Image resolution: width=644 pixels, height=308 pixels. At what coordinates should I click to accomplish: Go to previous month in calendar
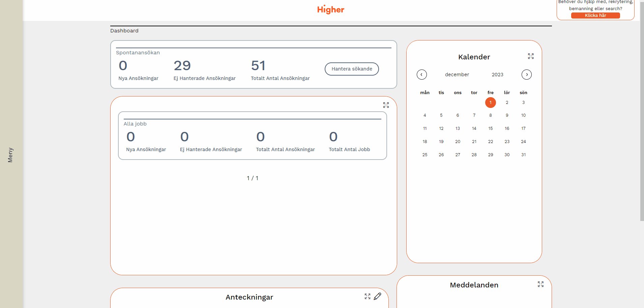pyautogui.click(x=421, y=75)
